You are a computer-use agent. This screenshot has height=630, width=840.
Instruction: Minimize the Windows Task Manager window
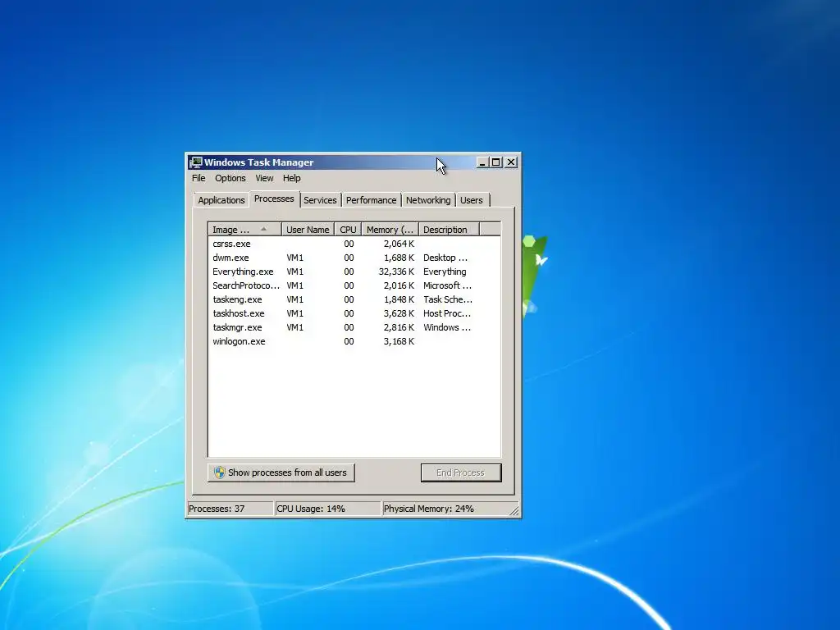pyautogui.click(x=482, y=162)
